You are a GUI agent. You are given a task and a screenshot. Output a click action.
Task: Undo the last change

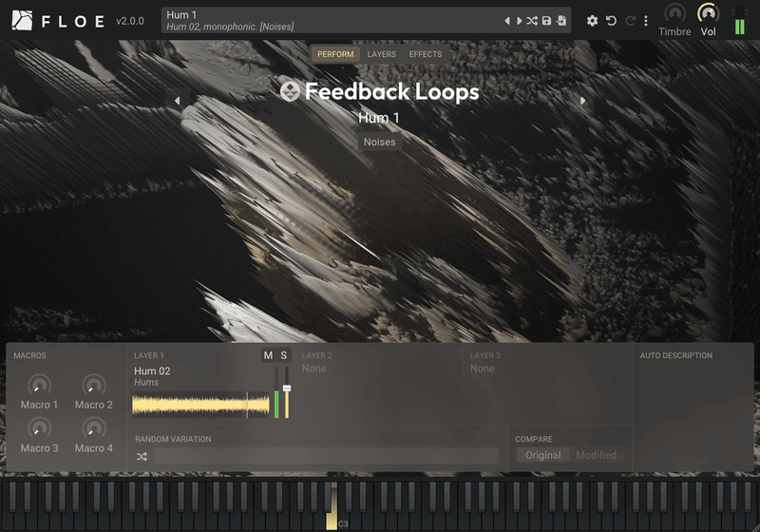(x=611, y=21)
